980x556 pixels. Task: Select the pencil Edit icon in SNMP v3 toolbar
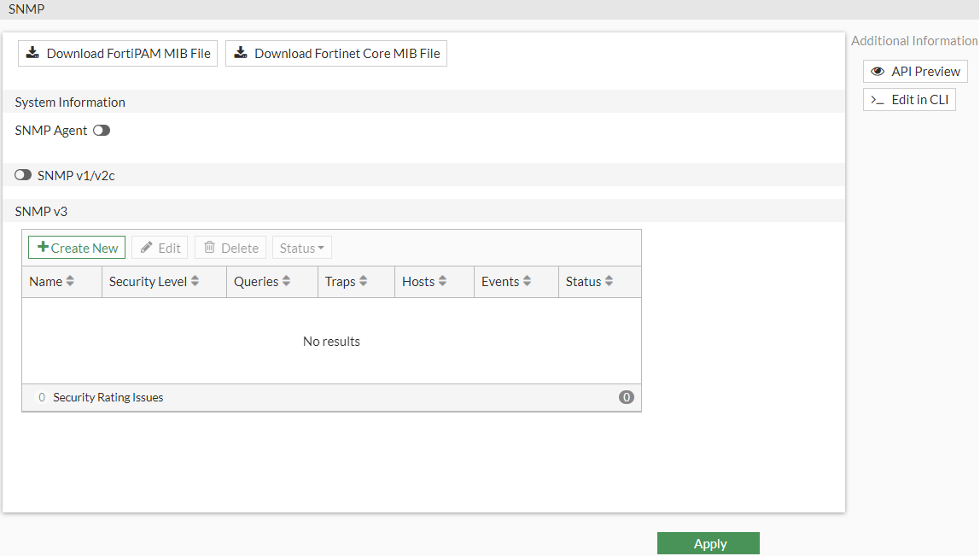click(x=149, y=248)
